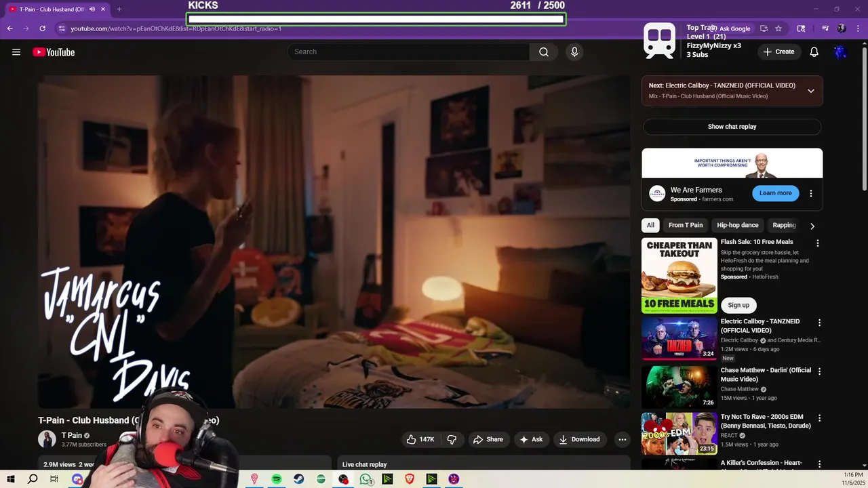Download the video

[x=579, y=439]
